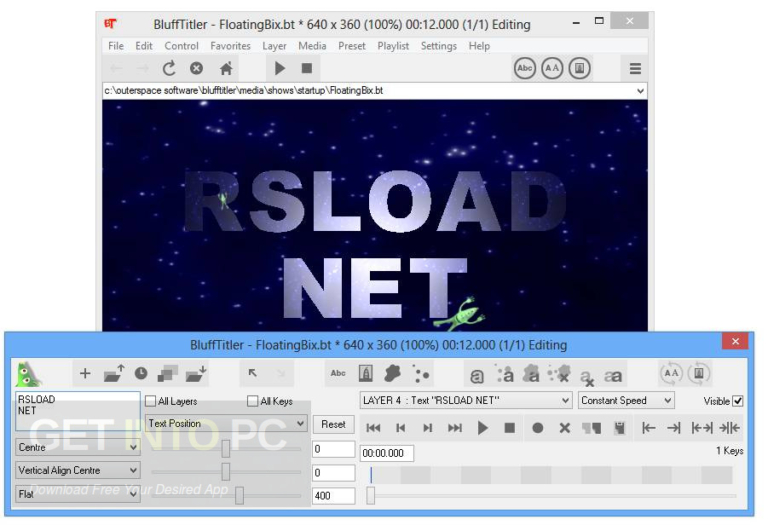Click the round picture button in main toolbar
Screen dimensions: 768x525
579,68
